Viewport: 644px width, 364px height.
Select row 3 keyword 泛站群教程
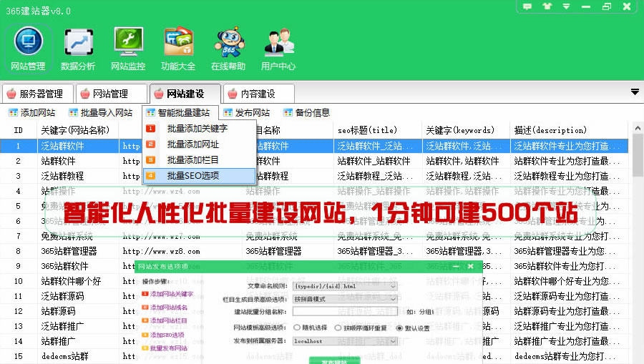click(x=62, y=176)
